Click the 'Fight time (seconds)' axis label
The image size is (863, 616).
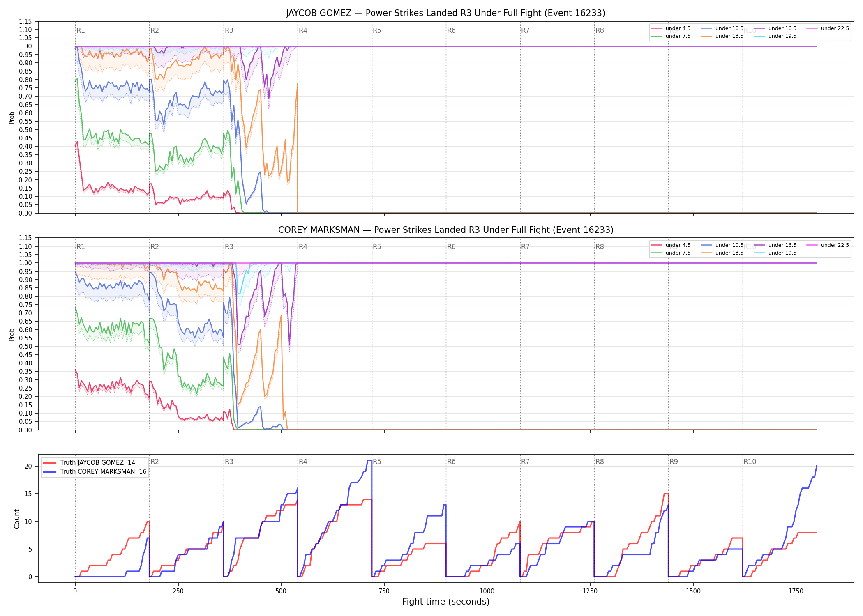[446, 602]
